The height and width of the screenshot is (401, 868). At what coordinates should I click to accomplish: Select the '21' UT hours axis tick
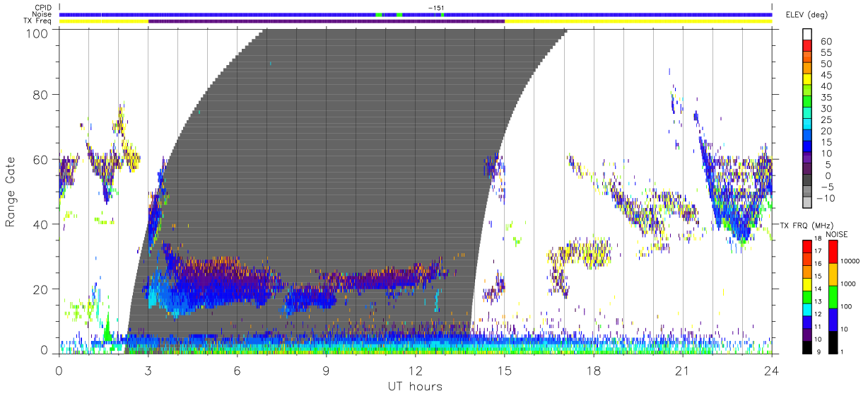pyautogui.click(x=683, y=370)
